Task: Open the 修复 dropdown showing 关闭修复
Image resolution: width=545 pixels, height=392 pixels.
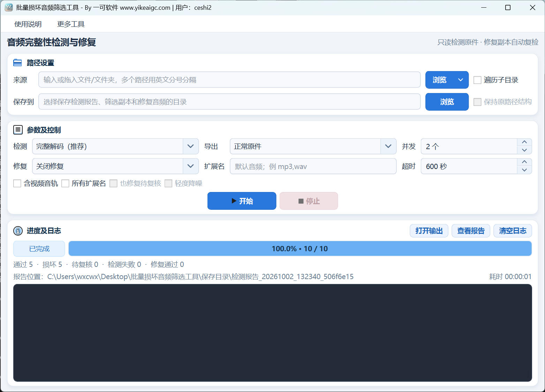Action: [115, 166]
